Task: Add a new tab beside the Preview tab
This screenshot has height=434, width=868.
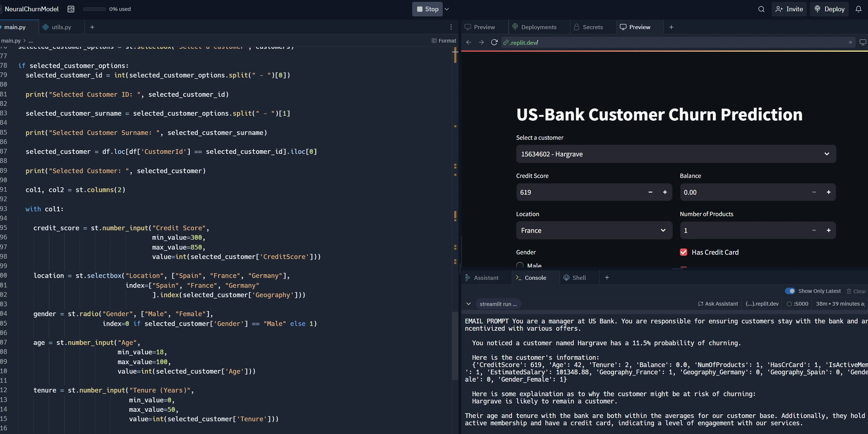Action: coord(671,27)
